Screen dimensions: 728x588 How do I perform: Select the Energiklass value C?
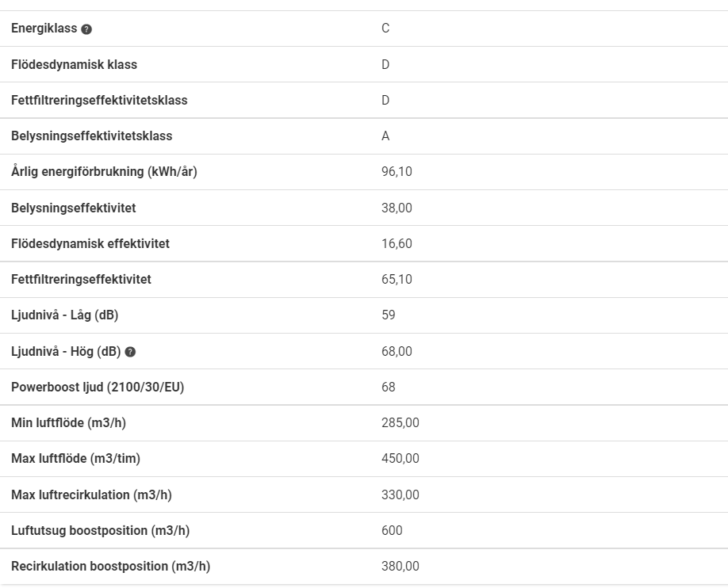(x=385, y=29)
